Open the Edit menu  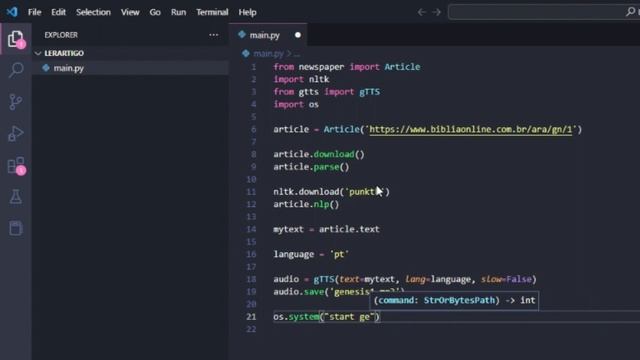tap(58, 12)
